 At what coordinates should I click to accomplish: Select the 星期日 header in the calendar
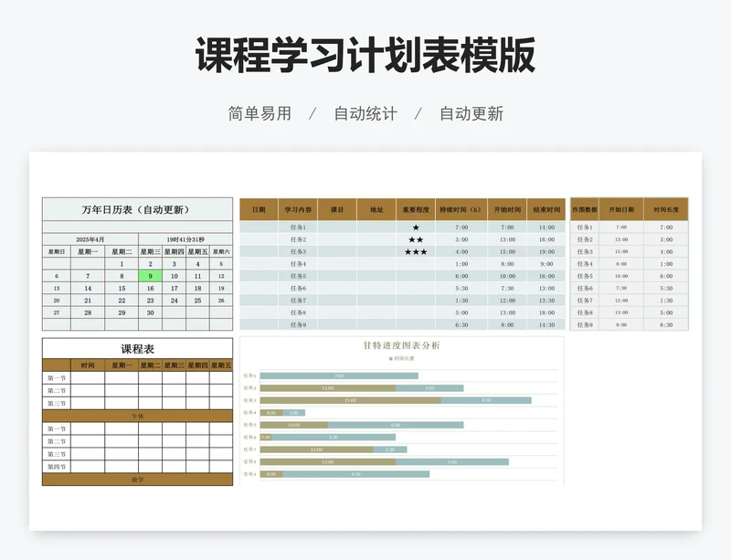[x=57, y=252]
